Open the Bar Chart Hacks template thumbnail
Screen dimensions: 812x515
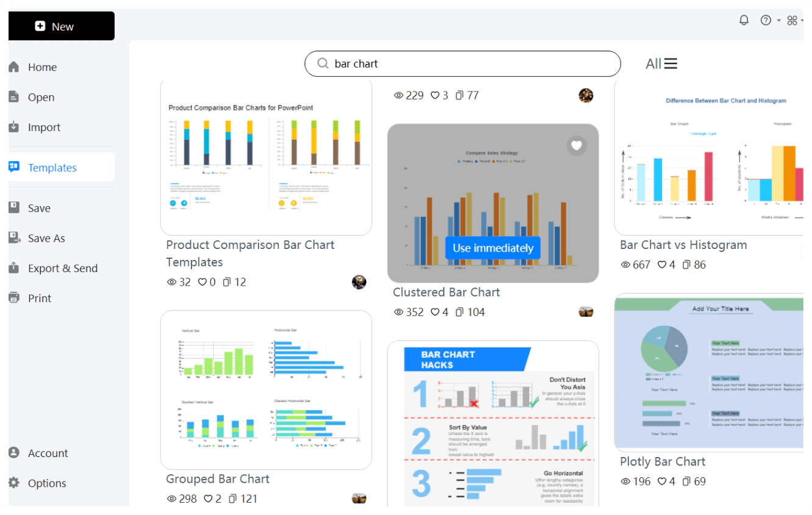click(x=493, y=423)
